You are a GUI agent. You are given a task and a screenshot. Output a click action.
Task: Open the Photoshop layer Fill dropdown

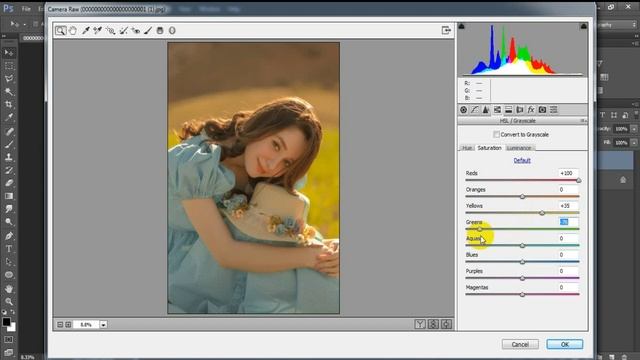point(634,142)
